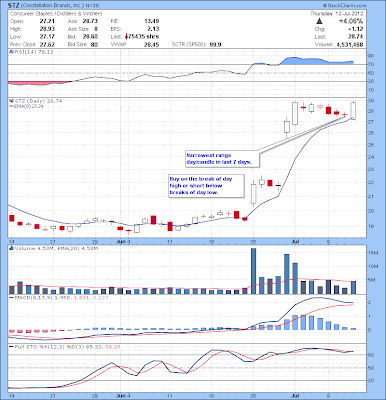Click the PE value 13.49
The width and height of the screenshot is (386, 400).
[x=152, y=21]
